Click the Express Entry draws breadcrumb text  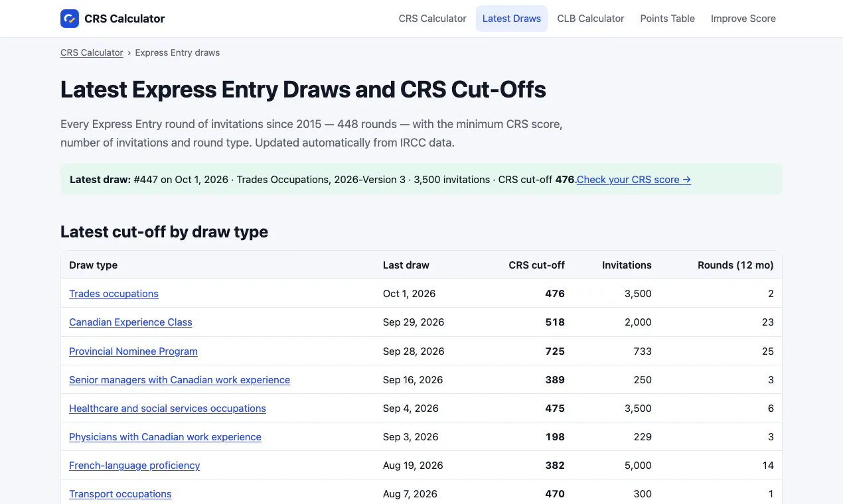(x=177, y=52)
